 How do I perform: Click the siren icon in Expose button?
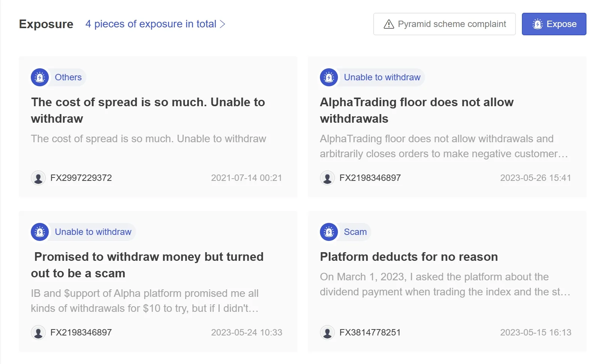[538, 24]
